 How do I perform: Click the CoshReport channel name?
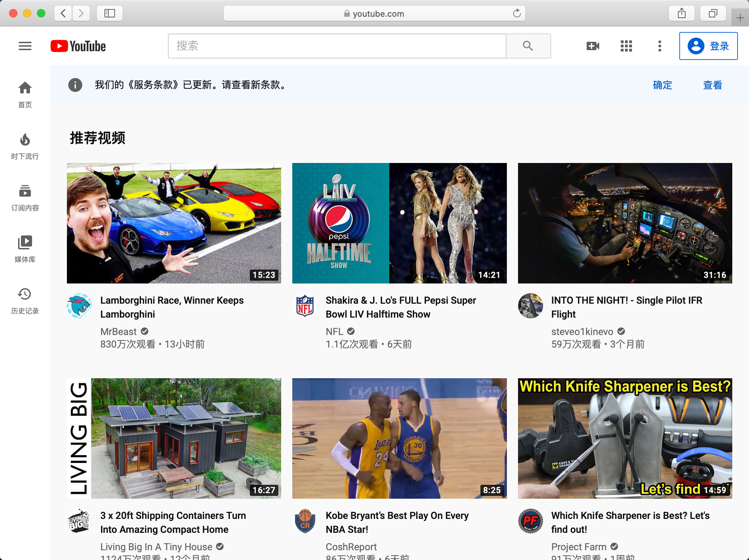351,547
